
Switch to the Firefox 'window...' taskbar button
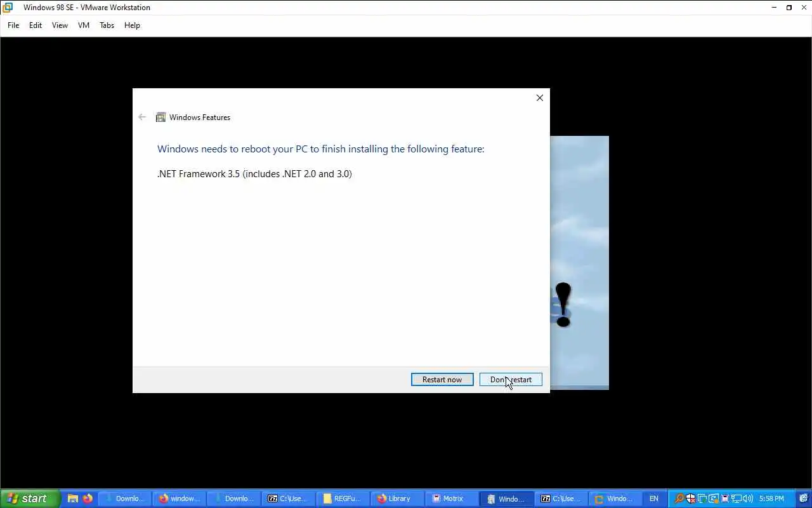pyautogui.click(x=179, y=498)
